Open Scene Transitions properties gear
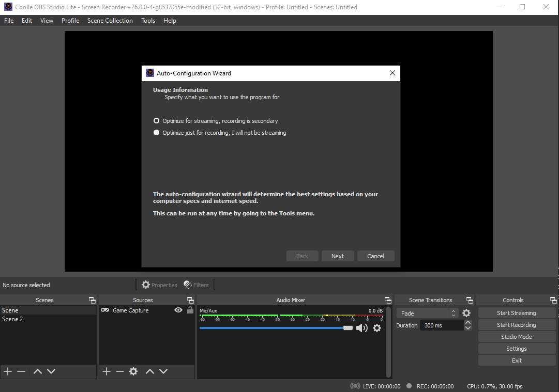The height and width of the screenshot is (392, 559). (x=466, y=313)
